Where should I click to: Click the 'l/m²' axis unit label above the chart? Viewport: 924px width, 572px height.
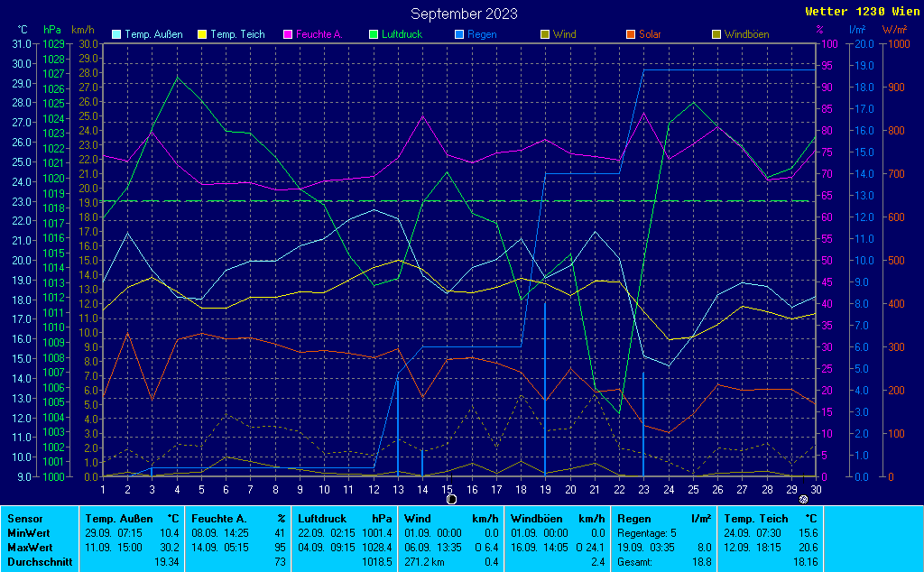(x=857, y=30)
